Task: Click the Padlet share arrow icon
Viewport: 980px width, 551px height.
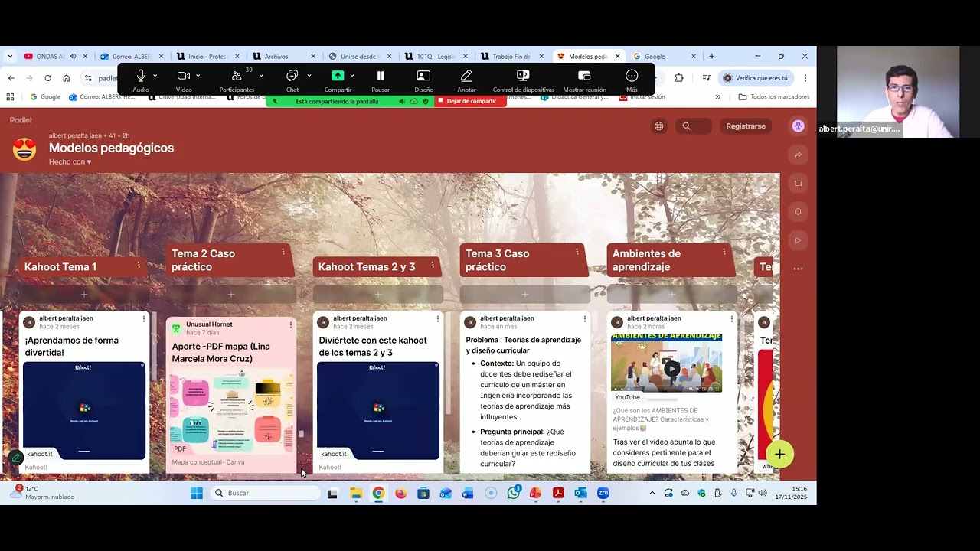Action: 798,155
